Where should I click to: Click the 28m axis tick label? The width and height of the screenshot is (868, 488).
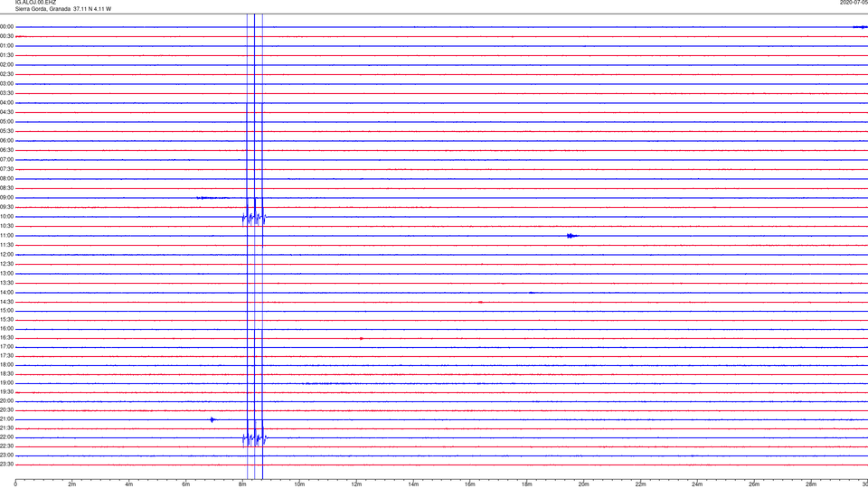pyautogui.click(x=811, y=484)
